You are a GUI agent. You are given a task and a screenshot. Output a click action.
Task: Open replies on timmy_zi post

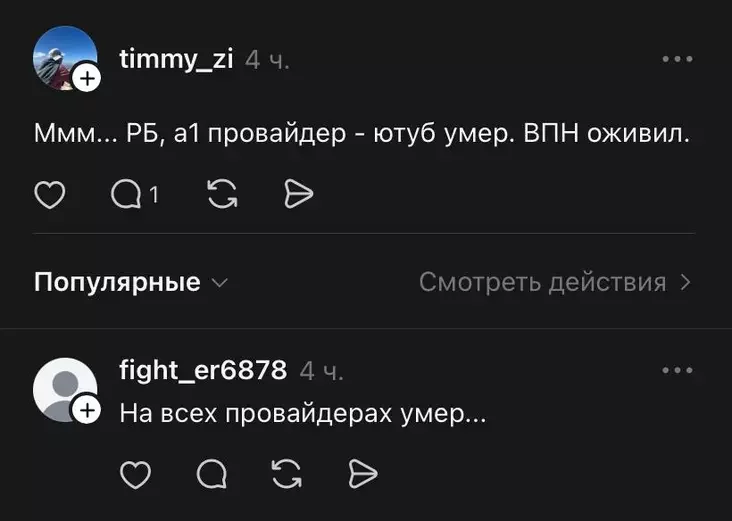coord(128,194)
